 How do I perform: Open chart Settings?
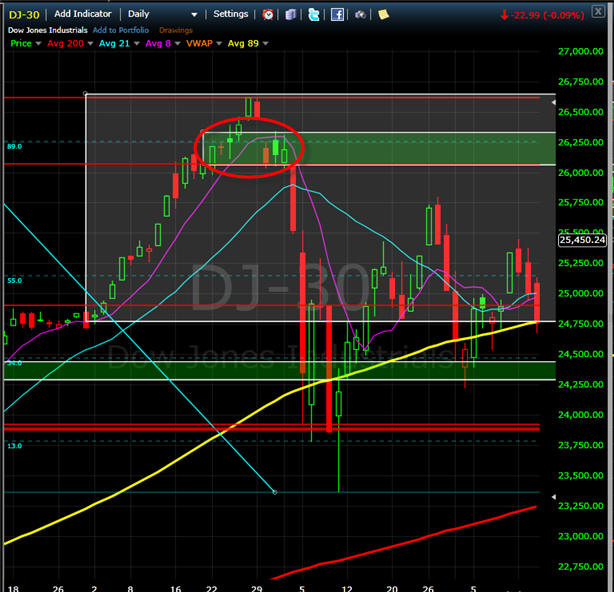pos(231,14)
